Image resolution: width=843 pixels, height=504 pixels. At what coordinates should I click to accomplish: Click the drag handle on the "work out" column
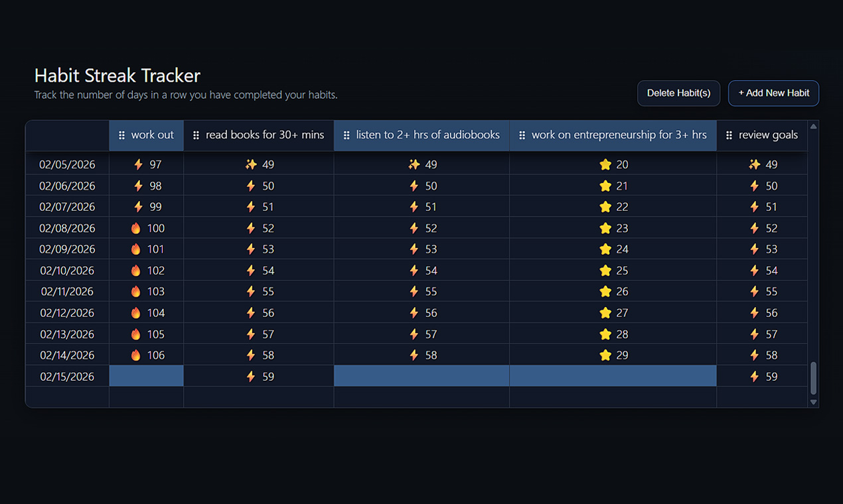123,135
